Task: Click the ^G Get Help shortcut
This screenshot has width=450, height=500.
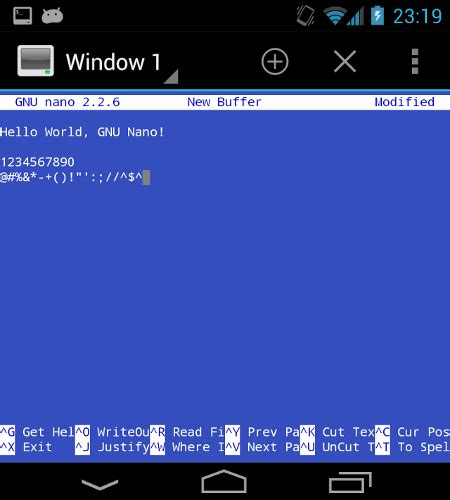Action: pos(37,432)
